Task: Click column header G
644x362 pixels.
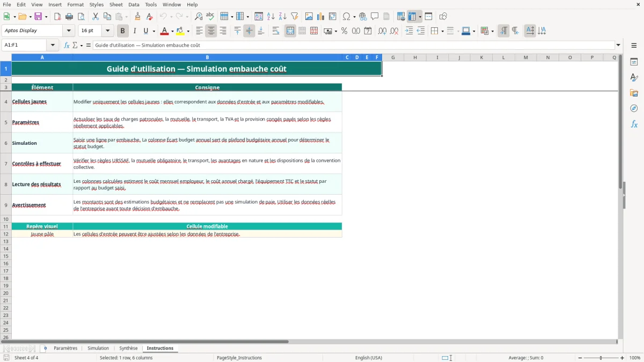Action: (x=393, y=57)
